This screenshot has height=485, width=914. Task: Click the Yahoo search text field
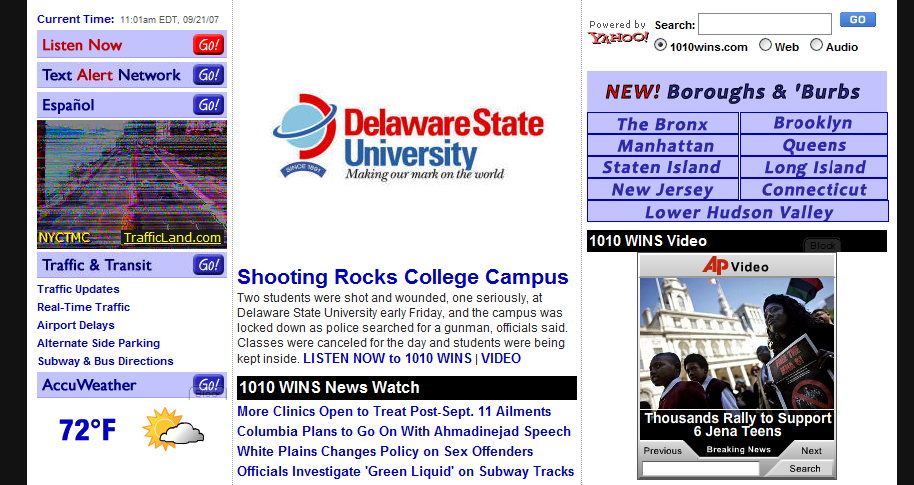(x=764, y=24)
